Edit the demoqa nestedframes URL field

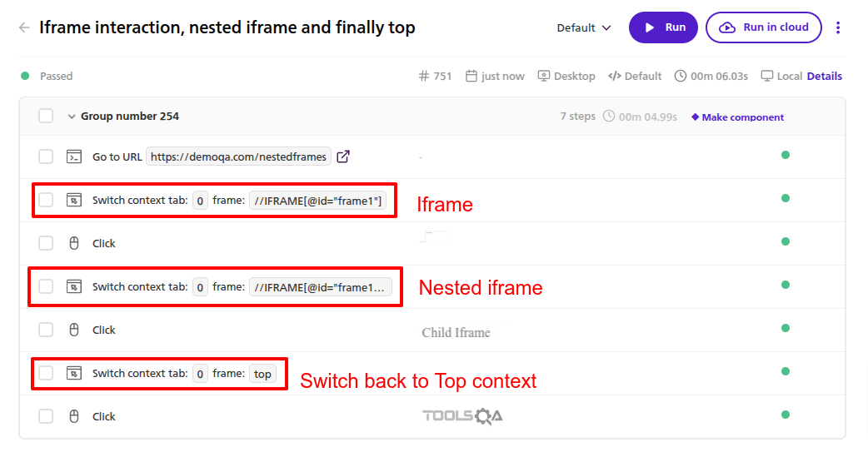click(238, 156)
